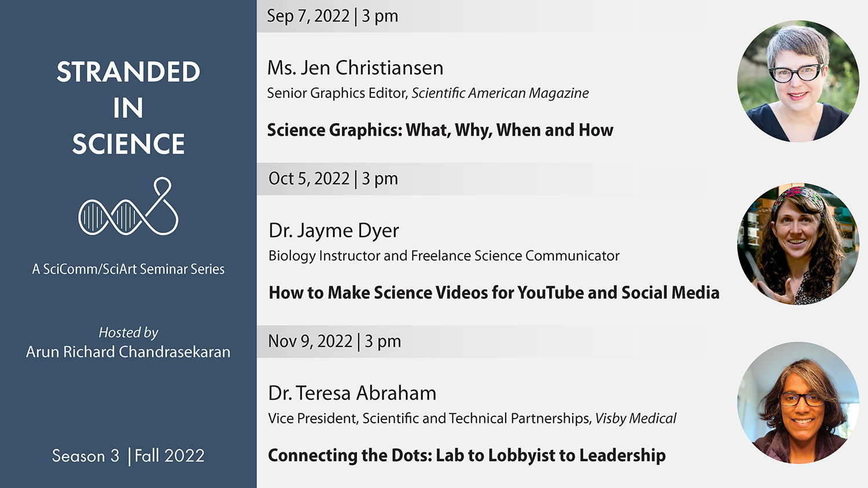868x488 pixels.
Task: Click host name Arun Richard Chandrasekaran
Action: tap(128, 352)
